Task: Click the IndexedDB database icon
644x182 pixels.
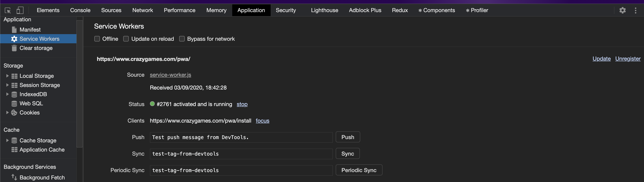Action: 14,94
